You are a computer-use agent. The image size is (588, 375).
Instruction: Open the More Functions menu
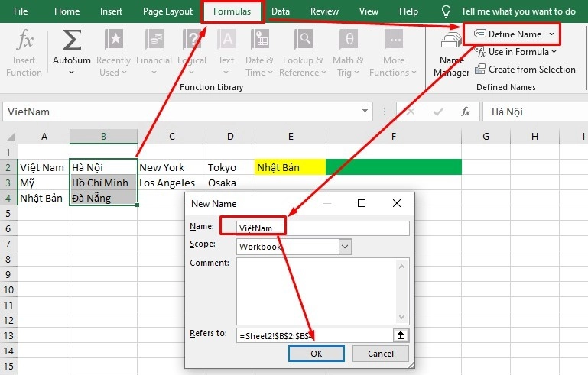[x=393, y=53]
